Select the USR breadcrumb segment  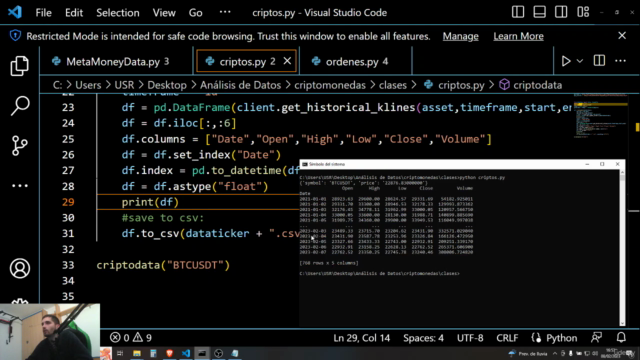coord(124,85)
